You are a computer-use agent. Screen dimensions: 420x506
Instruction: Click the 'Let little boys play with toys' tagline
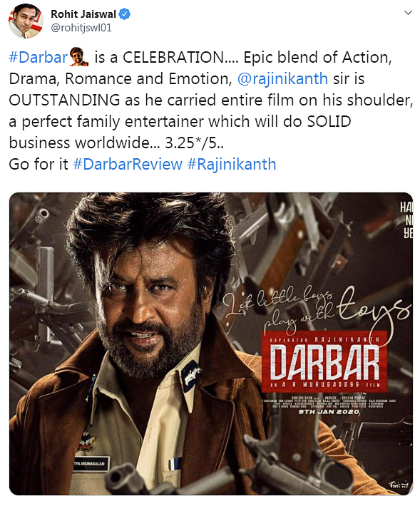click(x=317, y=308)
